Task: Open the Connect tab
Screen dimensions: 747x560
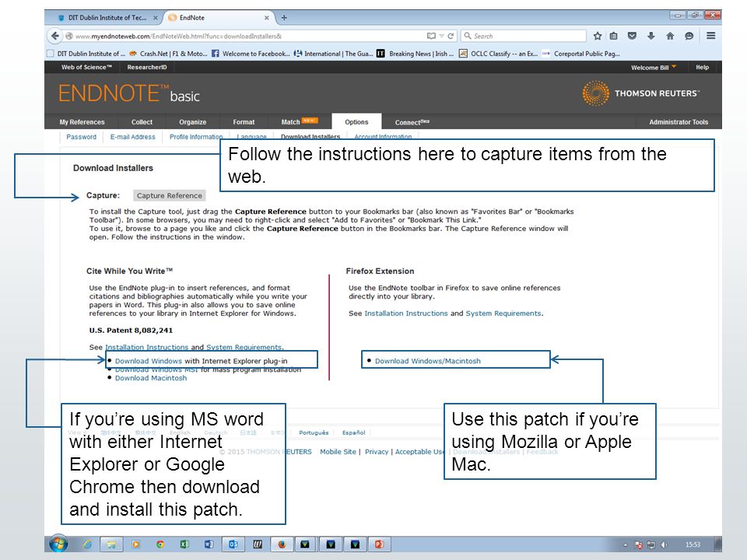Action: point(412,122)
